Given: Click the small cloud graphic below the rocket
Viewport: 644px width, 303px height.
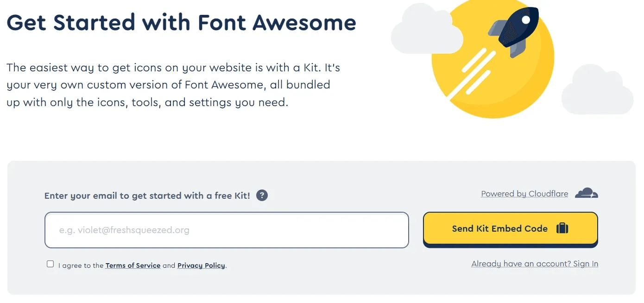Looking at the screenshot, I should 598,90.
